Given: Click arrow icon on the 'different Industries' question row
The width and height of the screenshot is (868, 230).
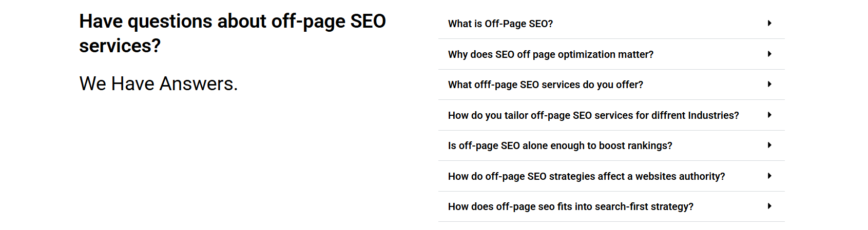Looking at the screenshot, I should [769, 115].
